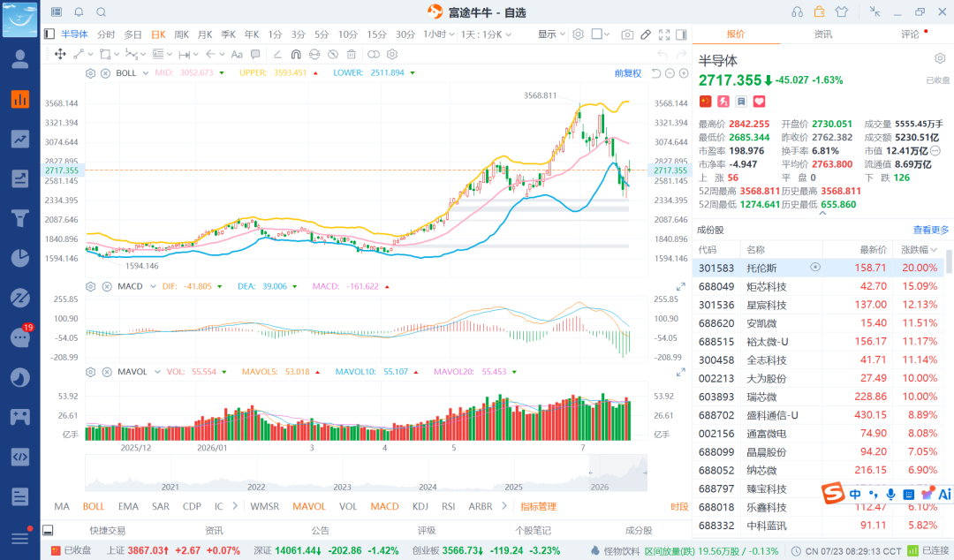
Task: Toggle the right sidebar panel icon
Action: (x=681, y=34)
